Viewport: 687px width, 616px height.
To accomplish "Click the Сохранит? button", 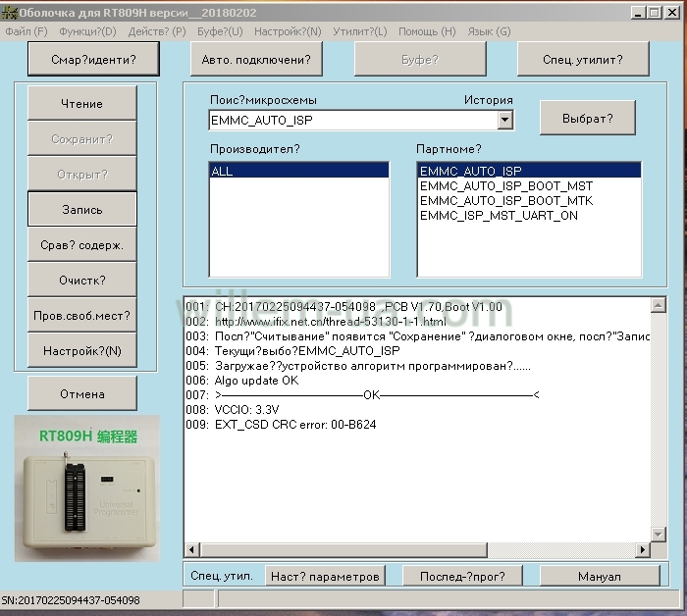I will [81, 138].
